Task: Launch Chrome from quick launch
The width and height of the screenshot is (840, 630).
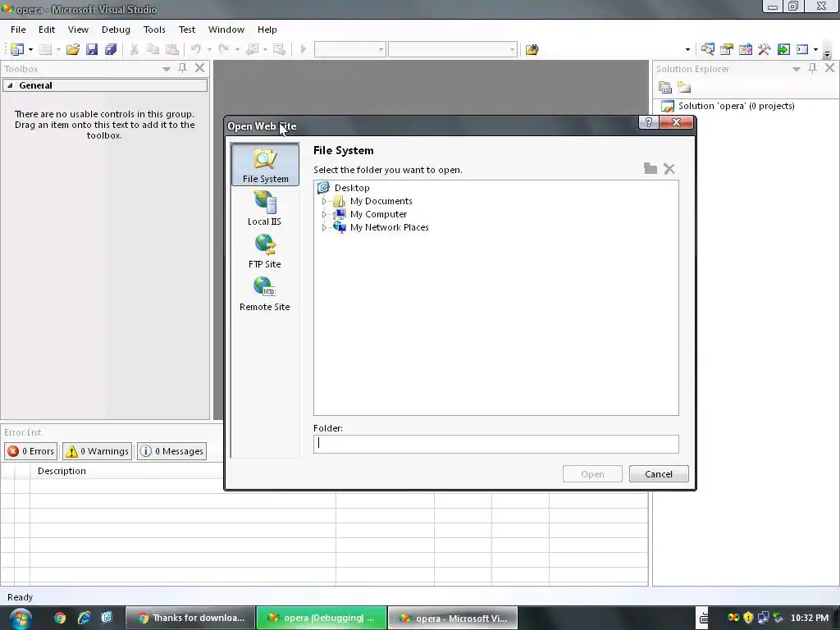Action: coord(60,618)
